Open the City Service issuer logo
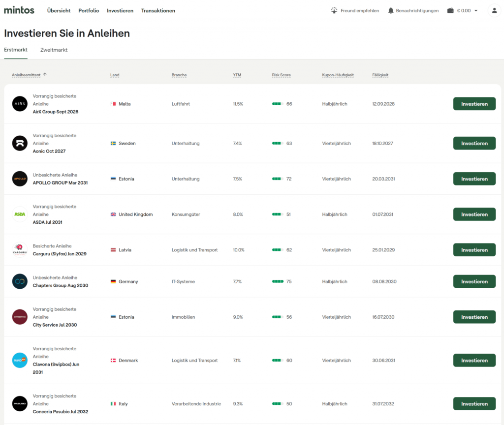The height and width of the screenshot is (425, 504). (x=20, y=317)
